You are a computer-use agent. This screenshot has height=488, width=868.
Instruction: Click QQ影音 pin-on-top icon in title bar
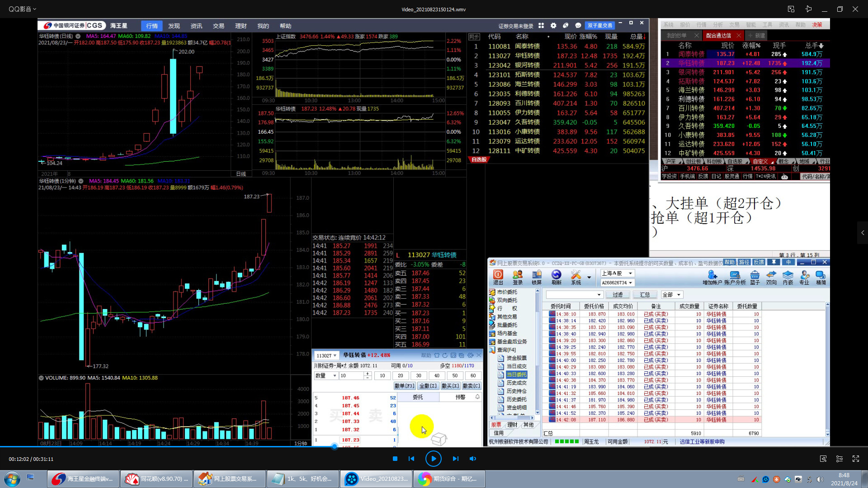point(809,9)
